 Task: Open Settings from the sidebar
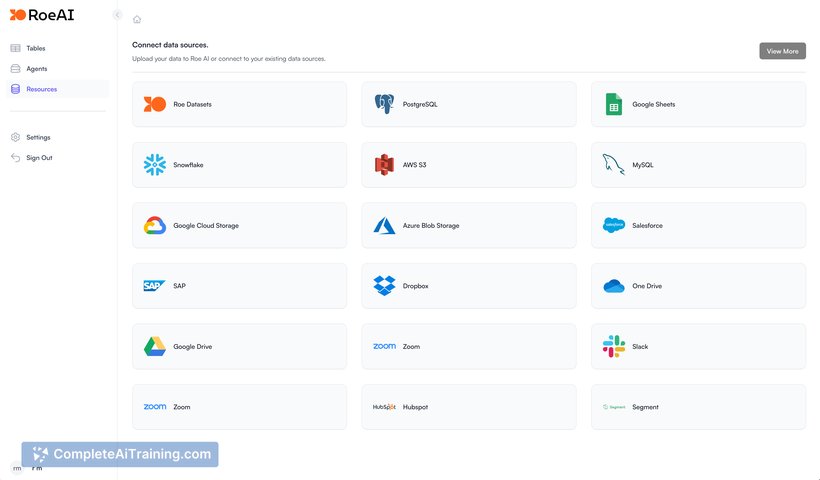point(38,137)
